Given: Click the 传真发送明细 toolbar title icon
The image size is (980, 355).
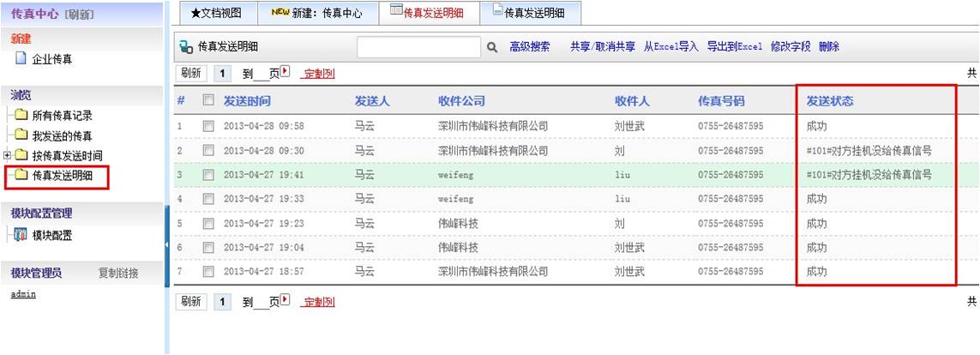Looking at the screenshot, I should coord(185,46).
